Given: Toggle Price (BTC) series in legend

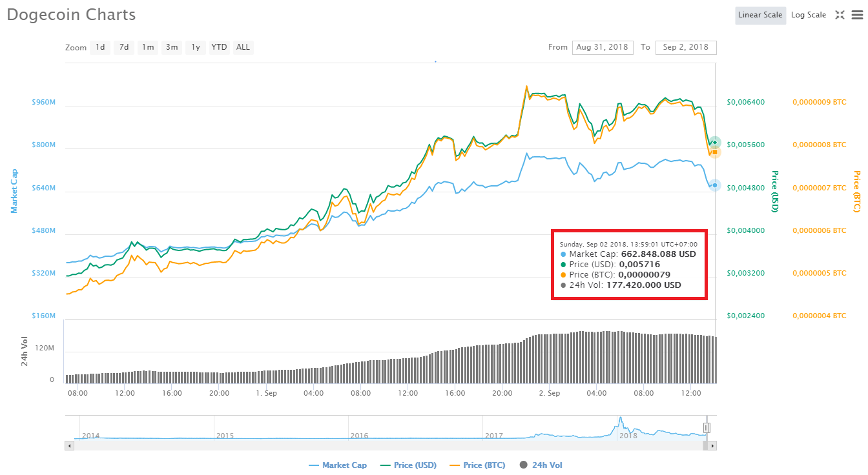Looking at the screenshot, I should coord(477,465).
